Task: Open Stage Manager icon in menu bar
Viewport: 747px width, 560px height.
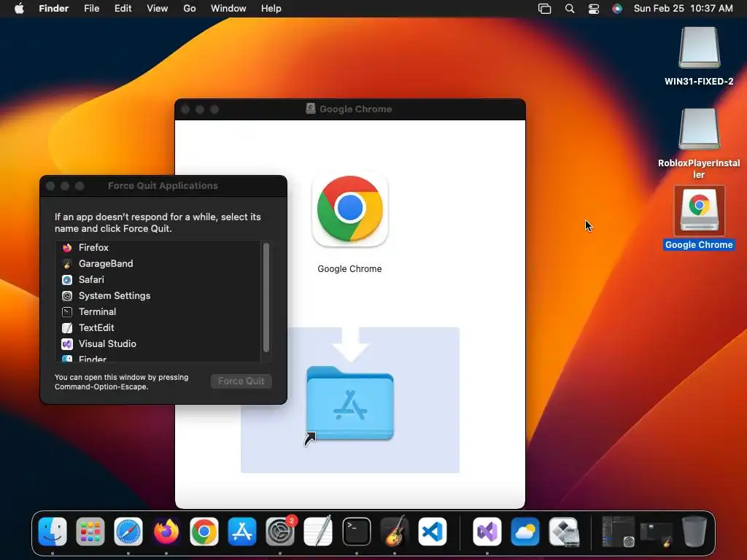Action: point(544,9)
